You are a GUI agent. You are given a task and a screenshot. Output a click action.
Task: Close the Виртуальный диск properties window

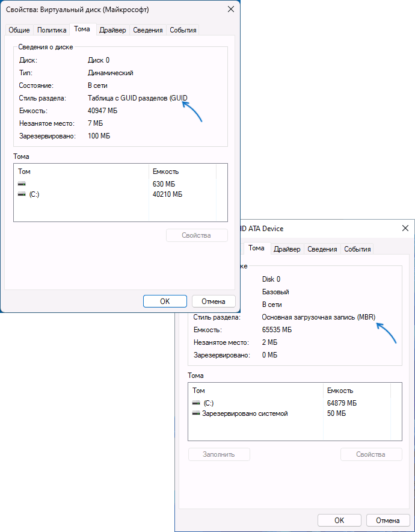pos(231,10)
